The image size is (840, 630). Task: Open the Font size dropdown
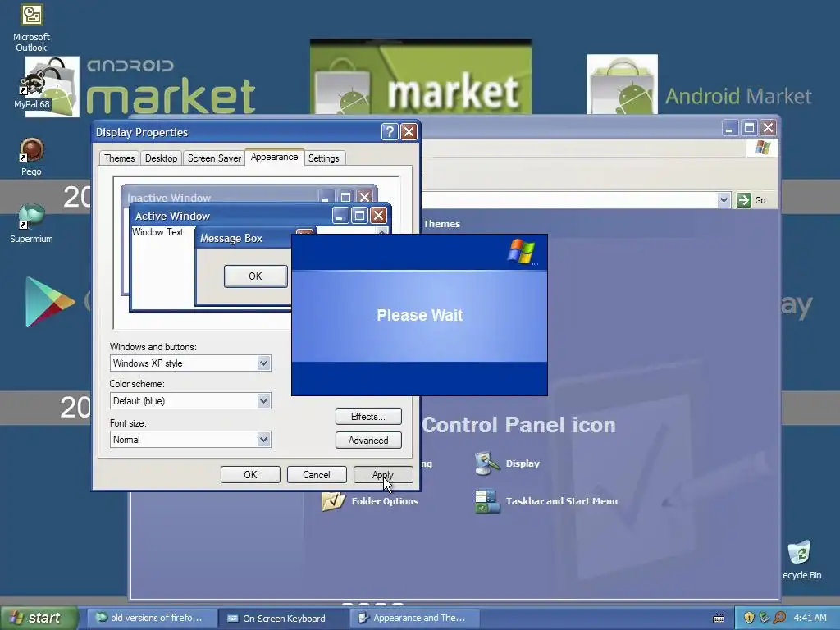[x=263, y=440]
